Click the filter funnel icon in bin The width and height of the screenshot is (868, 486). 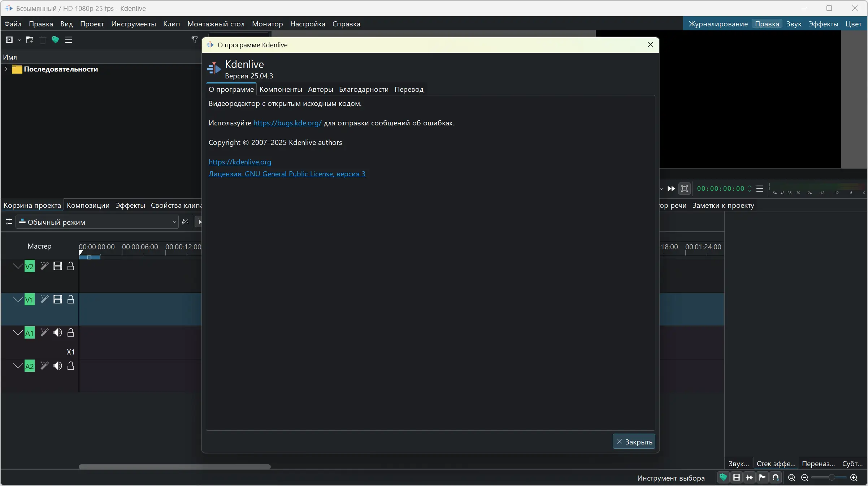(x=195, y=40)
